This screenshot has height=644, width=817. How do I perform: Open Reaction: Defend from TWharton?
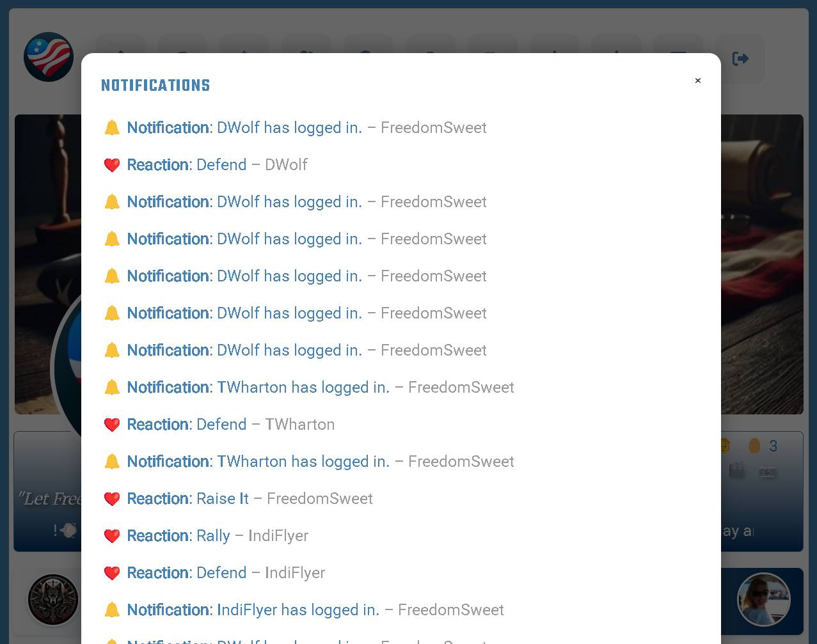point(219,425)
